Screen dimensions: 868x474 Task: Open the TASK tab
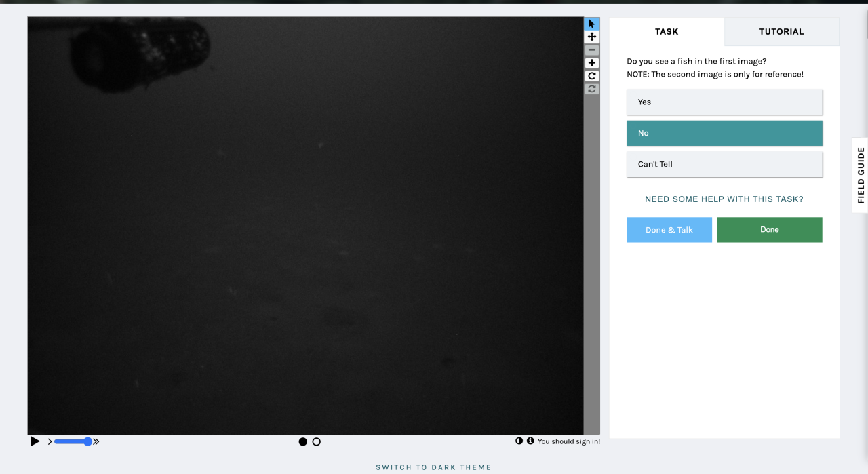[x=667, y=31]
